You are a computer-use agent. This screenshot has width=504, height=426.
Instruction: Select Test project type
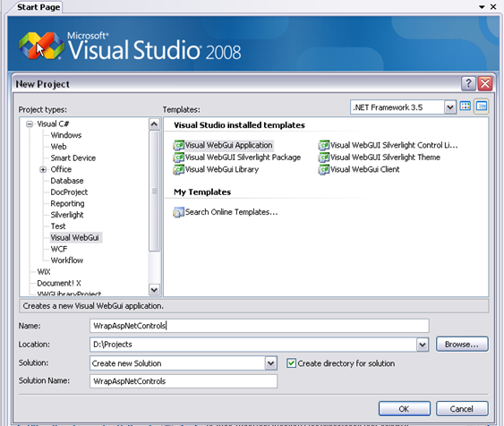point(58,226)
